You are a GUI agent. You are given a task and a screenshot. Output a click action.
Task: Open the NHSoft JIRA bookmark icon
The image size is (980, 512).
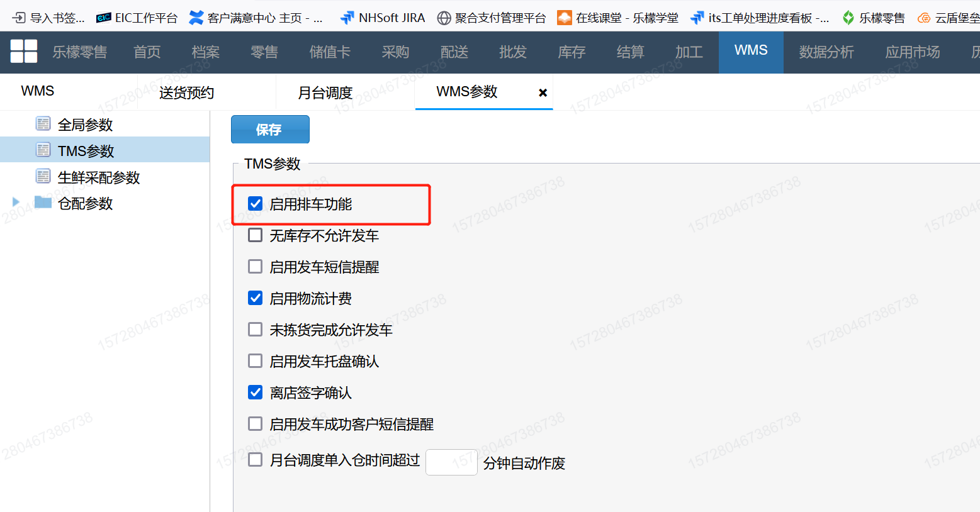tap(347, 18)
